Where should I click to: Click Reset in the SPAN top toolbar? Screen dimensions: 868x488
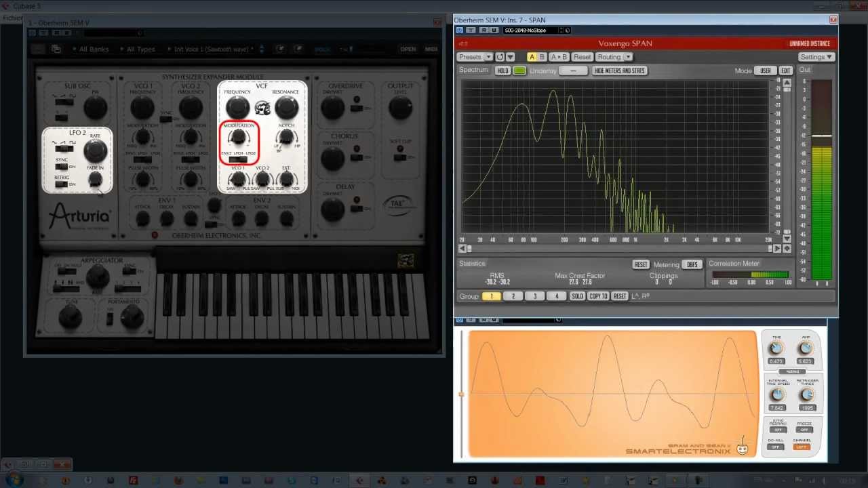click(582, 57)
